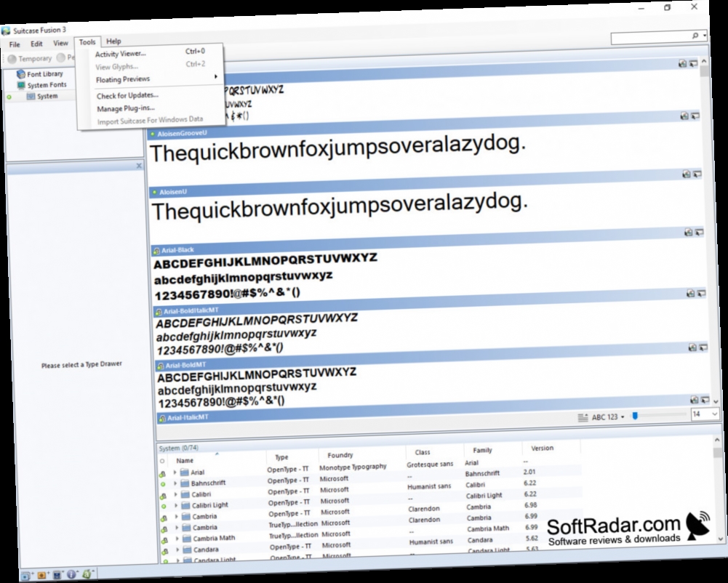Choose Check for Updates... menu entry
Image resolution: width=728 pixels, height=583 pixels.
pos(128,95)
